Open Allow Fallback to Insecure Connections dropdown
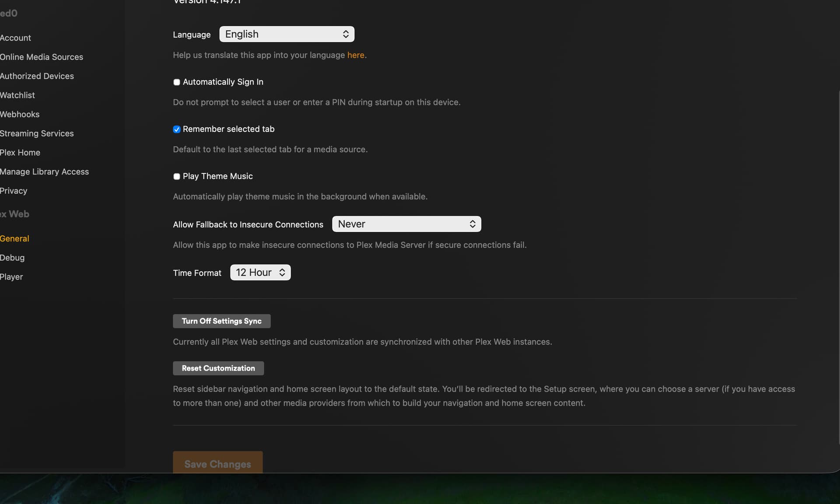840x504 pixels. click(406, 224)
